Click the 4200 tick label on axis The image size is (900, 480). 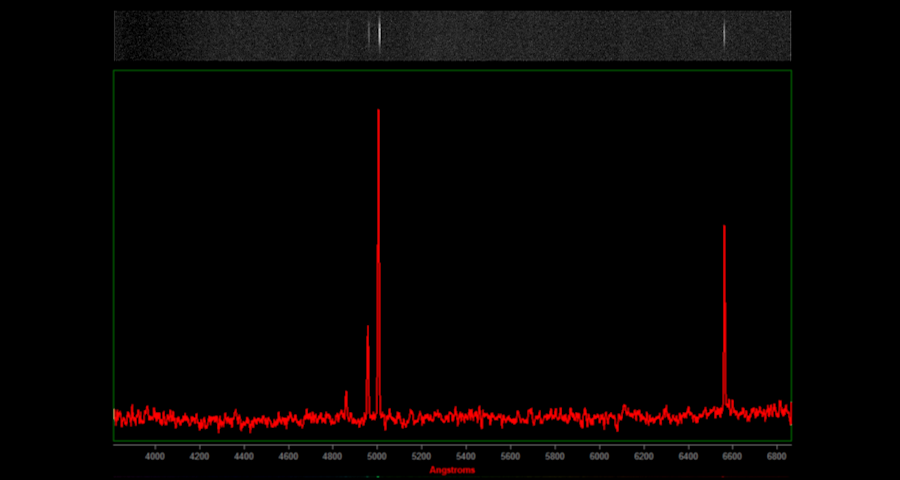(199, 456)
